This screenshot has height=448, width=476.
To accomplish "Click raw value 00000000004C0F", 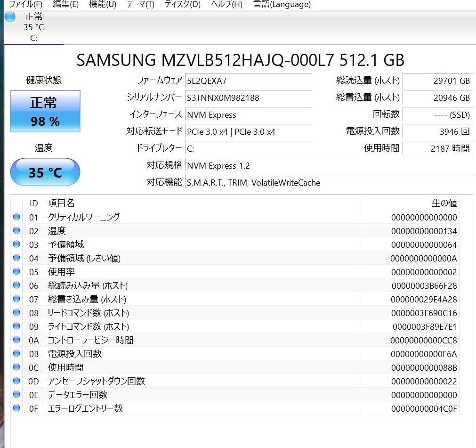I will (424, 409).
